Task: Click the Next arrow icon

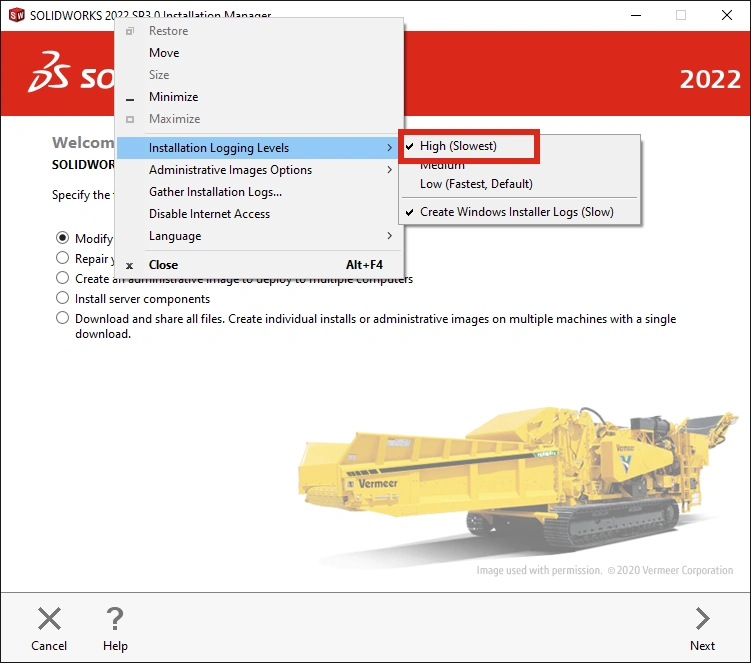Action: (702, 618)
